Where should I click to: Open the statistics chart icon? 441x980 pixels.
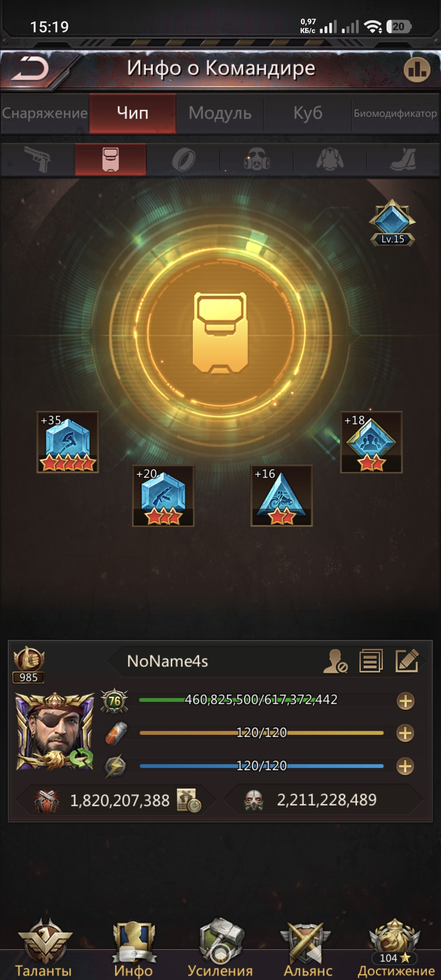point(417,70)
